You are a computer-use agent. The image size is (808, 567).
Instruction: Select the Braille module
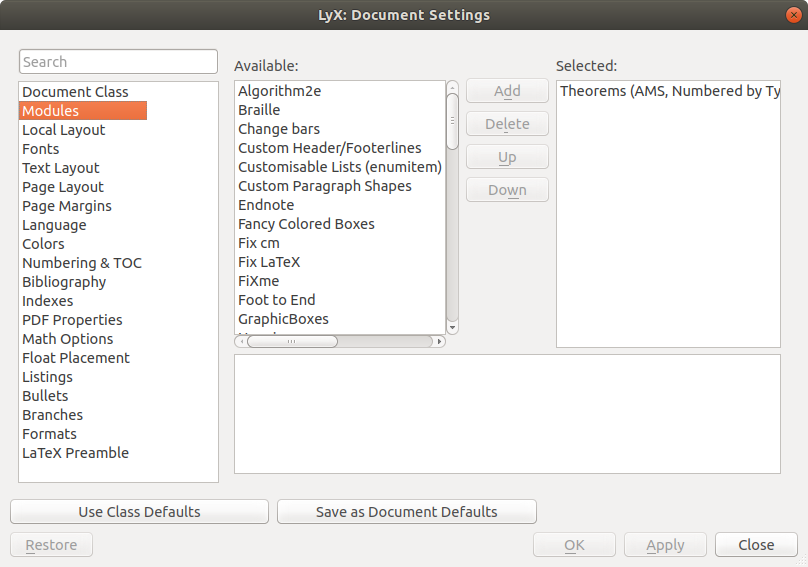pyautogui.click(x=259, y=110)
